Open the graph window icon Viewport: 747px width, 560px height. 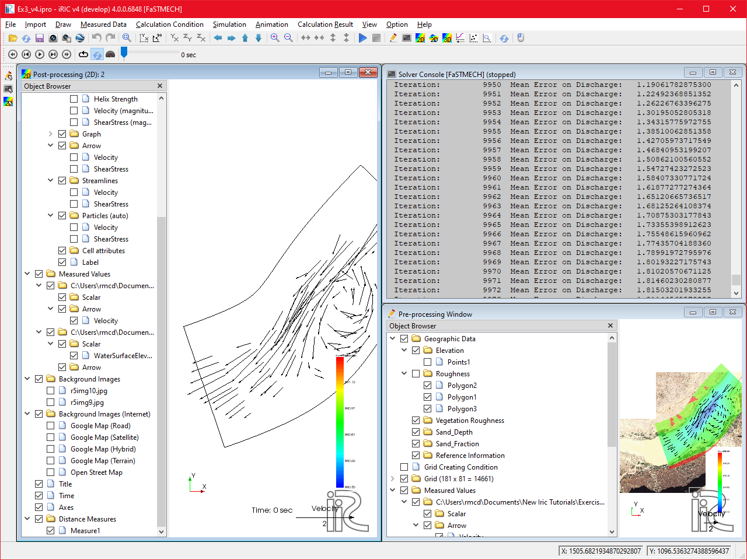[460, 37]
